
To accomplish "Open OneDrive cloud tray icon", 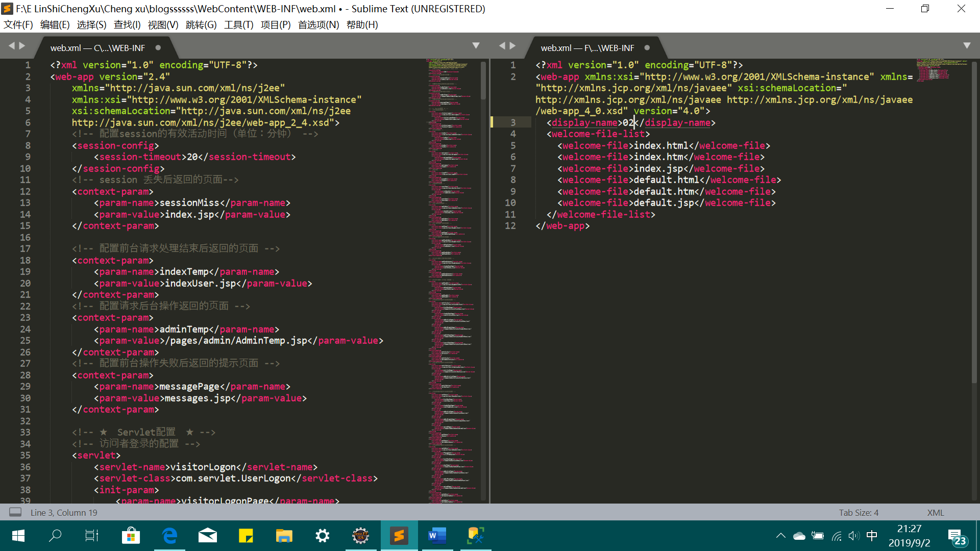I will point(799,536).
